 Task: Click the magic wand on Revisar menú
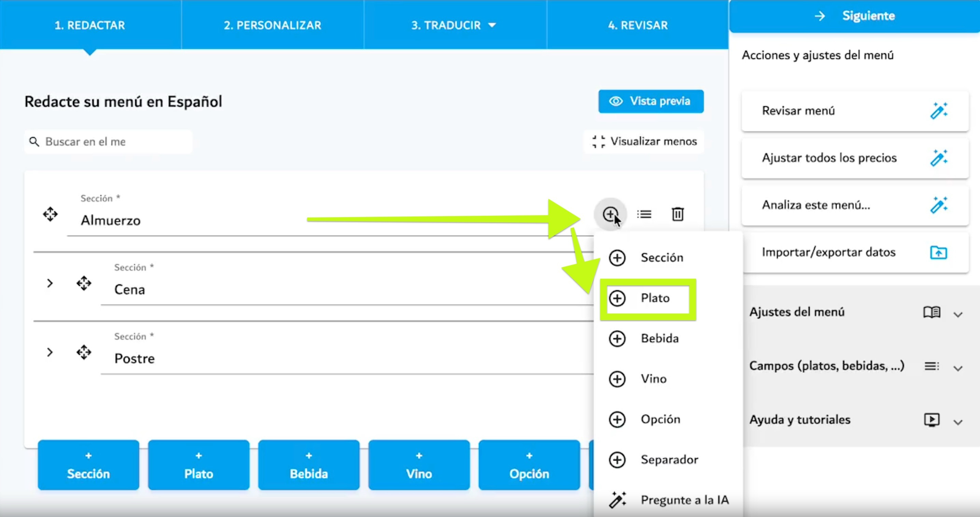click(x=939, y=111)
